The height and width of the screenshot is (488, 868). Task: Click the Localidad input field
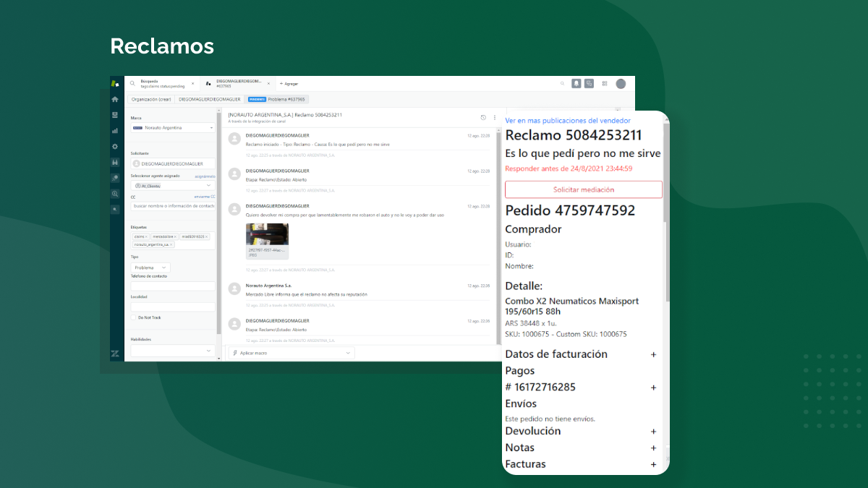tap(173, 307)
